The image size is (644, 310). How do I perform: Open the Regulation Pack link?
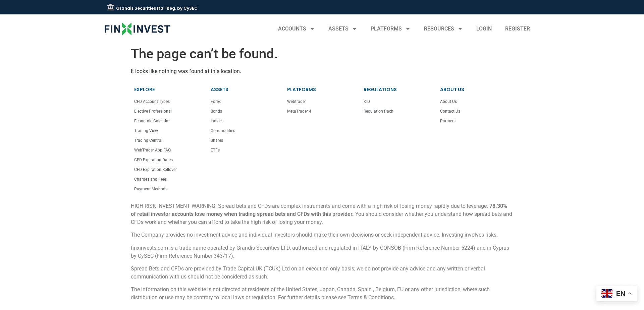click(378, 111)
